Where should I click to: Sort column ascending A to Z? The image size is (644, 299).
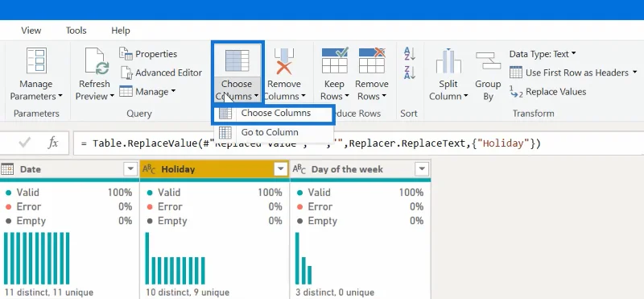tap(410, 54)
